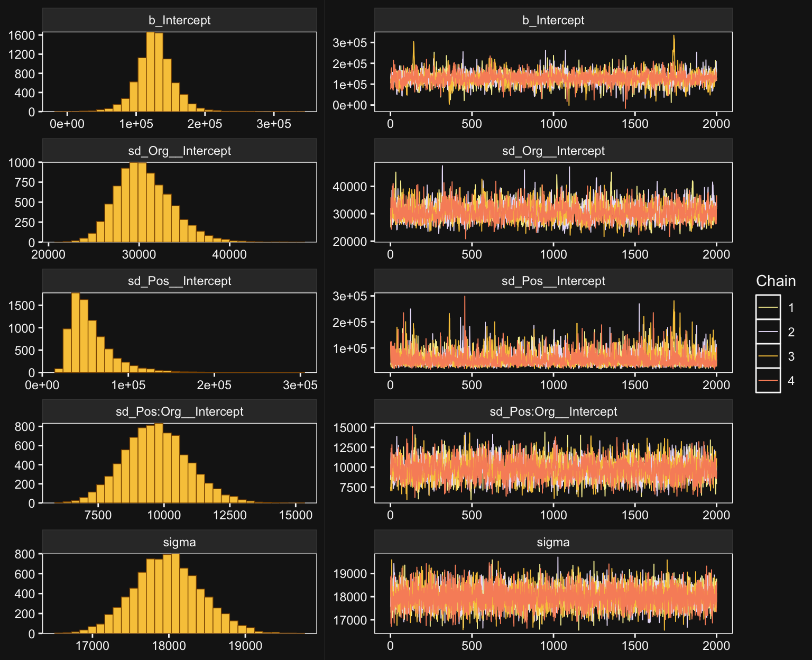
Task: Click the Chain 1 legend color key
Action: pyautogui.click(x=768, y=307)
